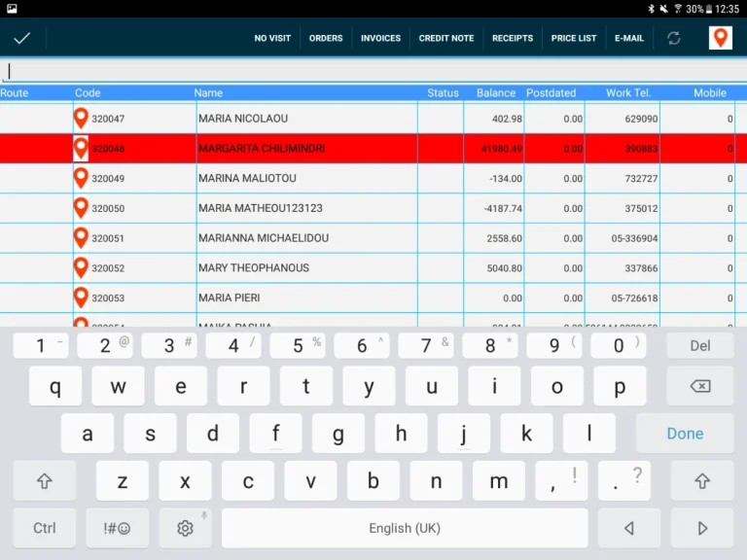Image resolution: width=747 pixels, height=560 pixels.
Task: Sort by the Balance column header
Action: pos(495,93)
